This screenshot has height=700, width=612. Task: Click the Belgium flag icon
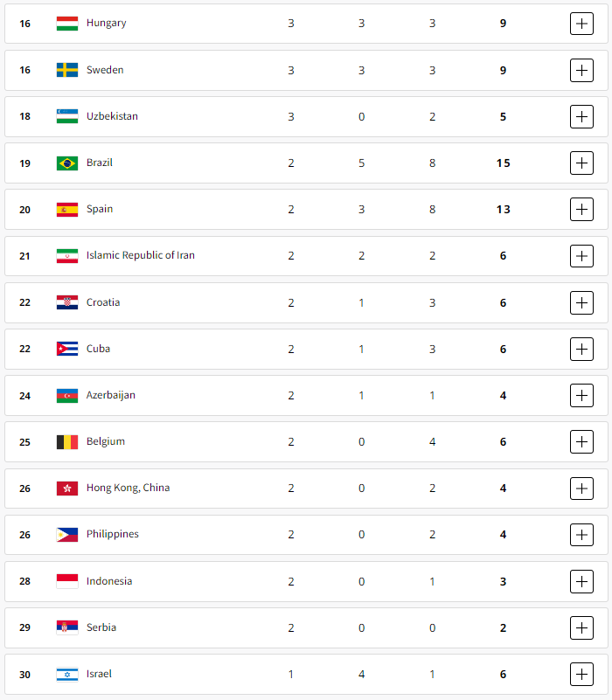pyautogui.click(x=67, y=442)
